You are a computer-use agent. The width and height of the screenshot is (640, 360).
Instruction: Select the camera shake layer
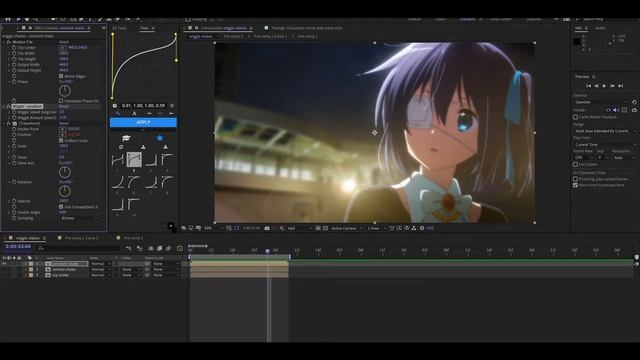tap(64, 269)
